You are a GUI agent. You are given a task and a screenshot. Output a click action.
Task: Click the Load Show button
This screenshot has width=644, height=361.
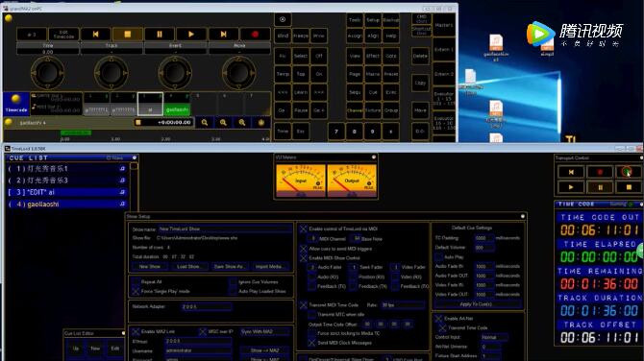pos(188,267)
